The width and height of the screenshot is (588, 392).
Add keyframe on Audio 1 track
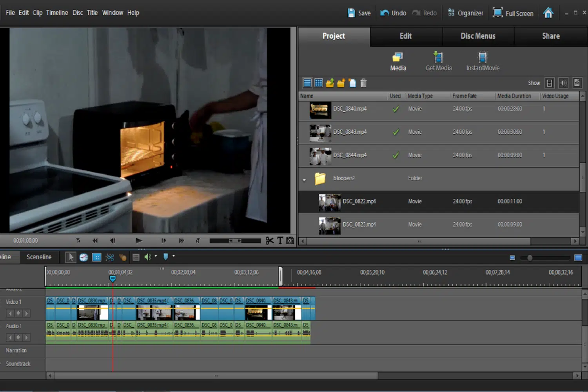pos(18,338)
